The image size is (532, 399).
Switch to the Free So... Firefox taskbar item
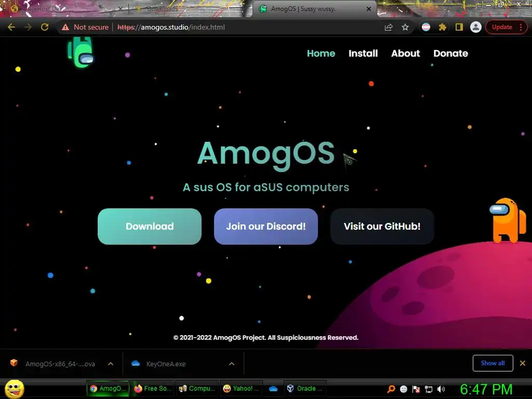[153, 389]
